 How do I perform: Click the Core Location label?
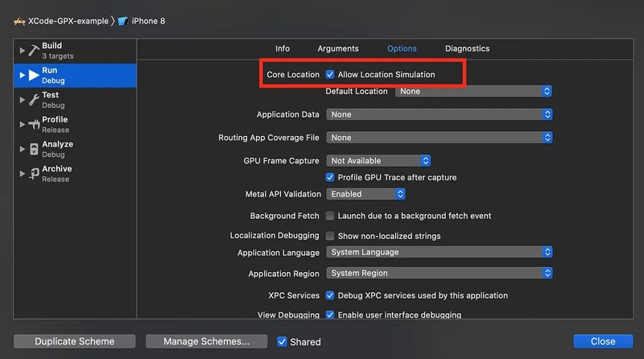[293, 74]
